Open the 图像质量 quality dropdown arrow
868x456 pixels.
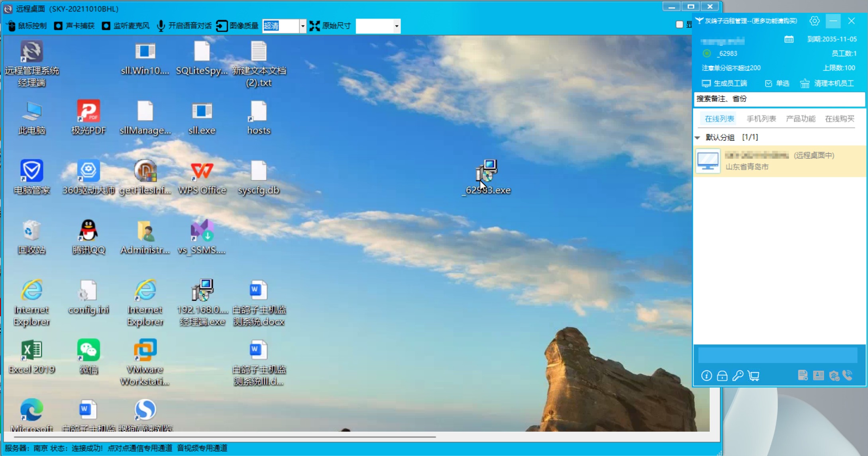pyautogui.click(x=302, y=26)
